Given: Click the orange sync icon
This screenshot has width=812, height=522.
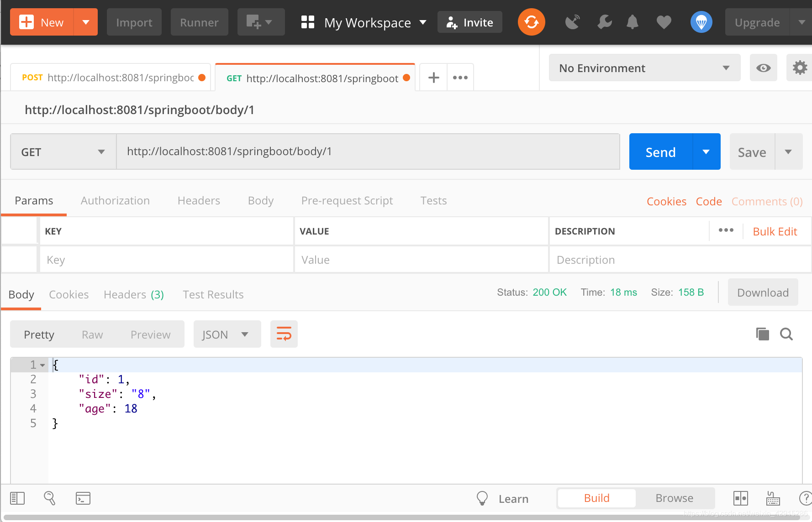Looking at the screenshot, I should coord(531,22).
